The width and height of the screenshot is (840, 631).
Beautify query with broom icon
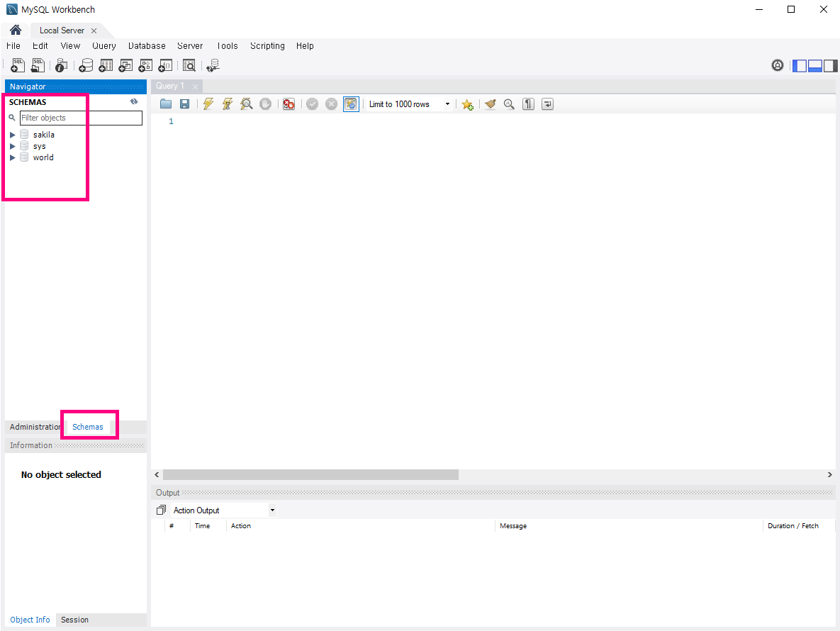pyautogui.click(x=491, y=104)
